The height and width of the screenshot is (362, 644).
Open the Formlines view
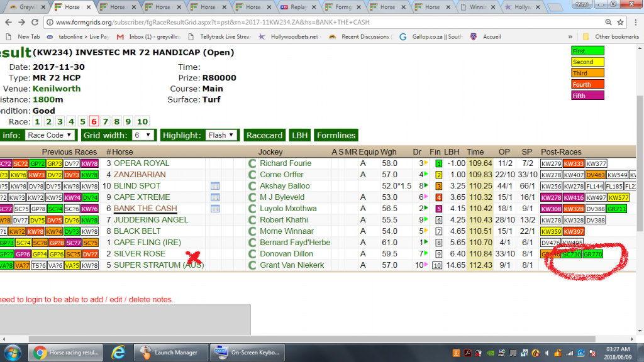coord(336,135)
